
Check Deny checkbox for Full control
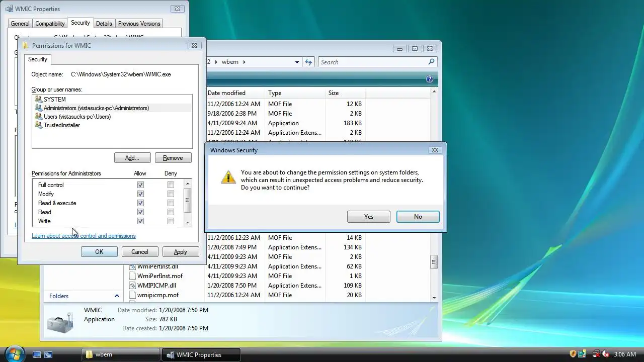[171, 185]
